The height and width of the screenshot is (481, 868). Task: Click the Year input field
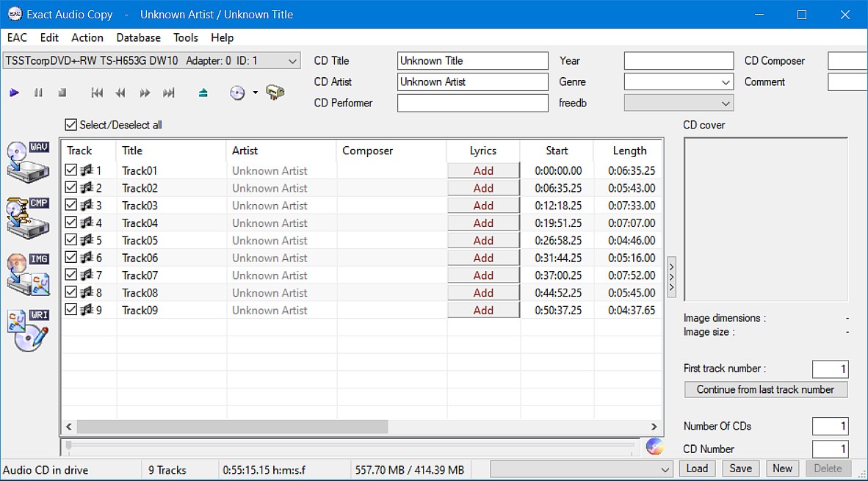pos(679,61)
